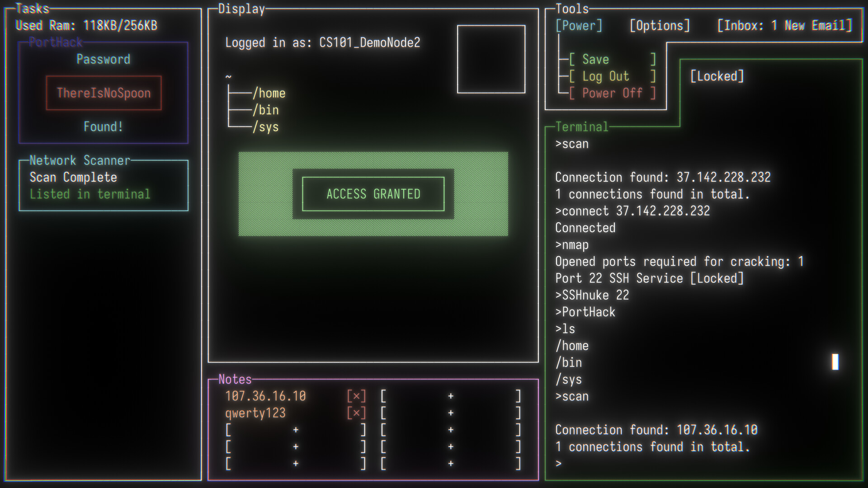Click the [Locked] status indicator
Screen dimensions: 868x488
(x=716, y=76)
